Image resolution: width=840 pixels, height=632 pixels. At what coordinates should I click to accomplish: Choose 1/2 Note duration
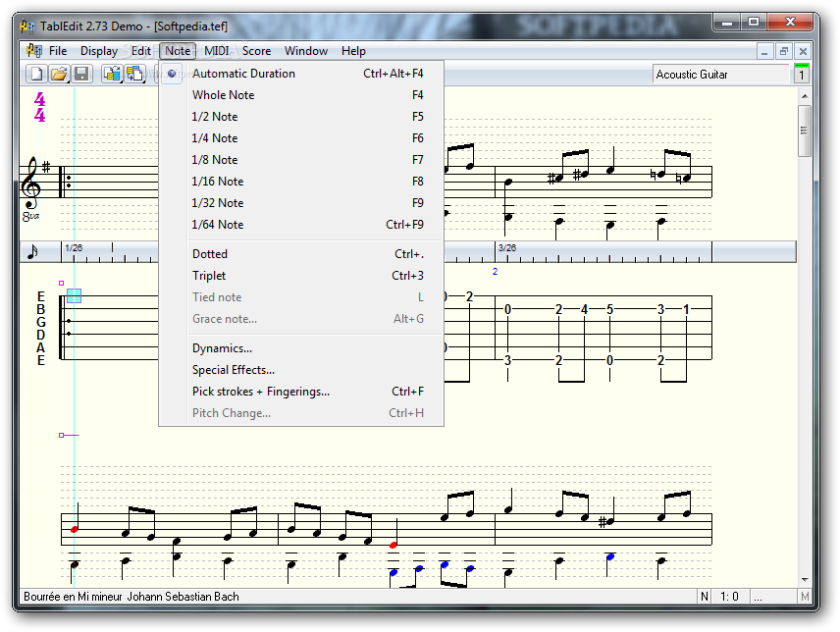pos(301,116)
